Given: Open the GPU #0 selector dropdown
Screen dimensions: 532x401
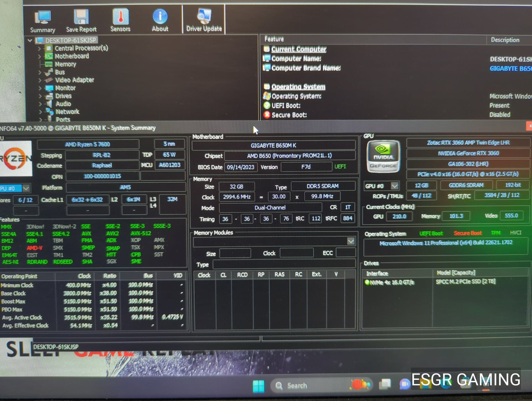Looking at the screenshot, I should (395, 186).
